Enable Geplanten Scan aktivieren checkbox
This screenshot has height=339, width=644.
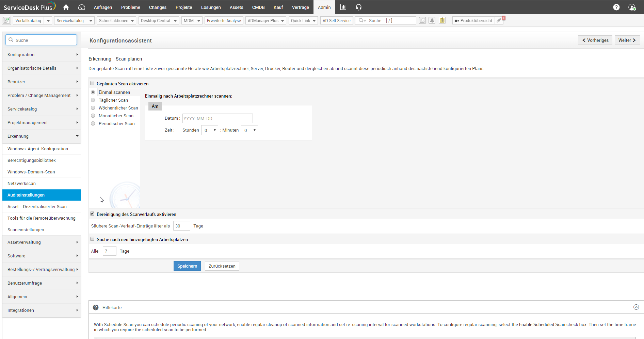coord(92,83)
